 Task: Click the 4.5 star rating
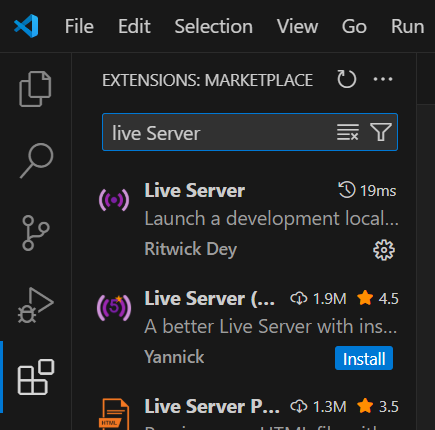coord(378,299)
